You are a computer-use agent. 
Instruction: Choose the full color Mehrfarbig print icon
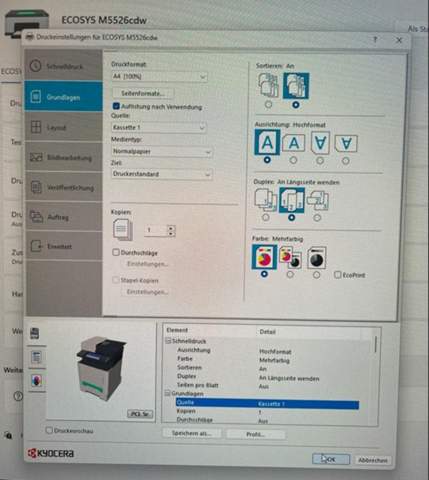pyautogui.click(x=264, y=257)
